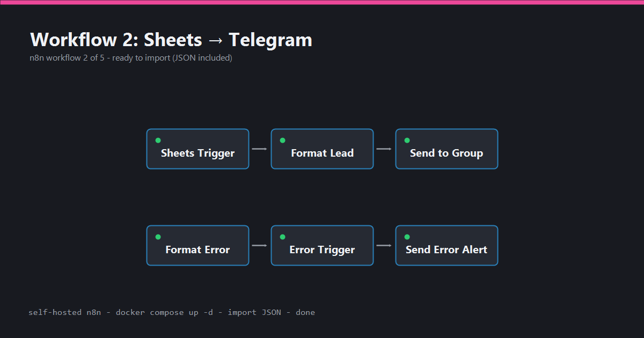Screen dimensions: 644x338
Task: Click the Workflow 2: Sheets → Telegram title
Action: pos(171,40)
